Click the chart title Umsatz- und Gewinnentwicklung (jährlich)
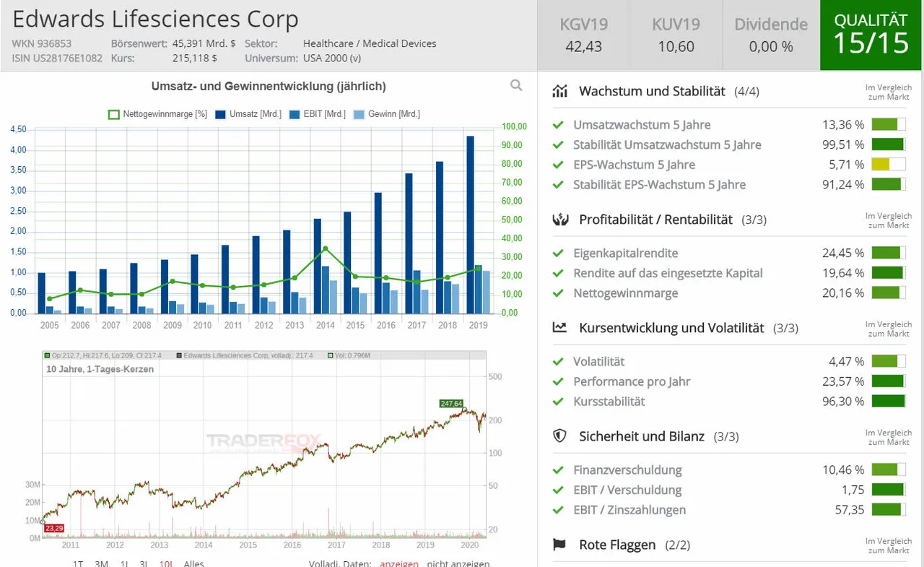 269,87
